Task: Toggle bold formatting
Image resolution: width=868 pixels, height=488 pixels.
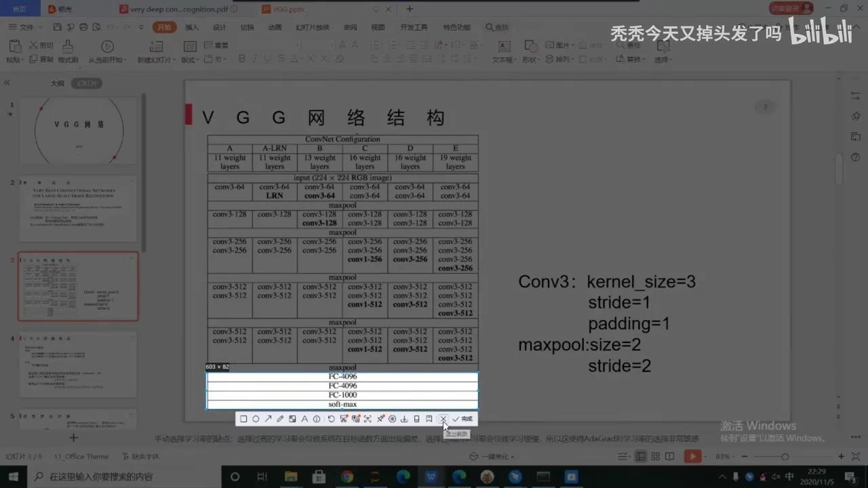Action: 241,59
